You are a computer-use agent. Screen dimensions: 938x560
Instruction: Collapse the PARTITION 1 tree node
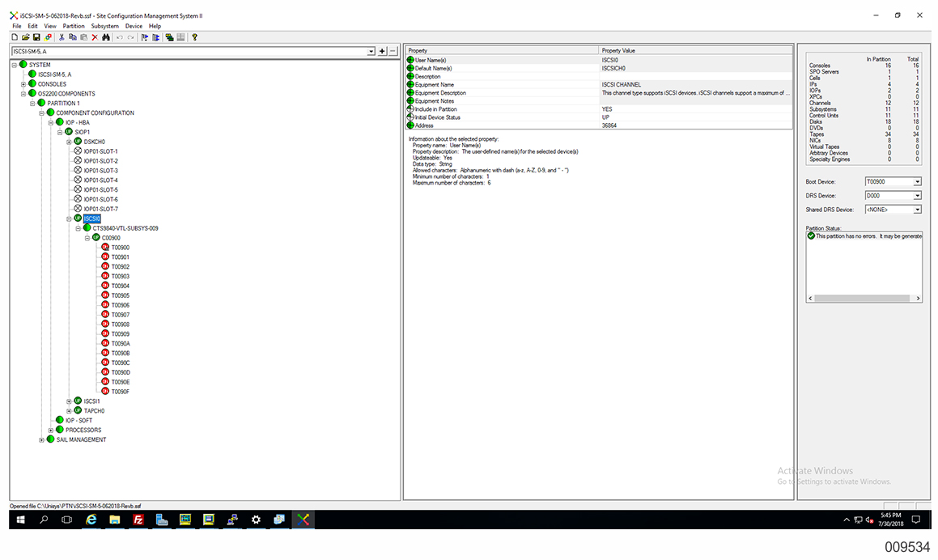33,104
